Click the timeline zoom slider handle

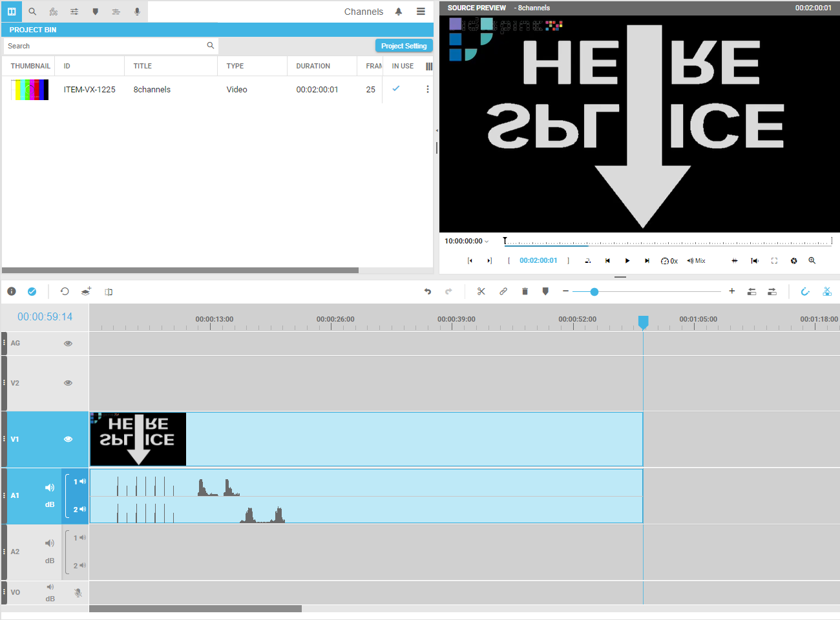[594, 292]
